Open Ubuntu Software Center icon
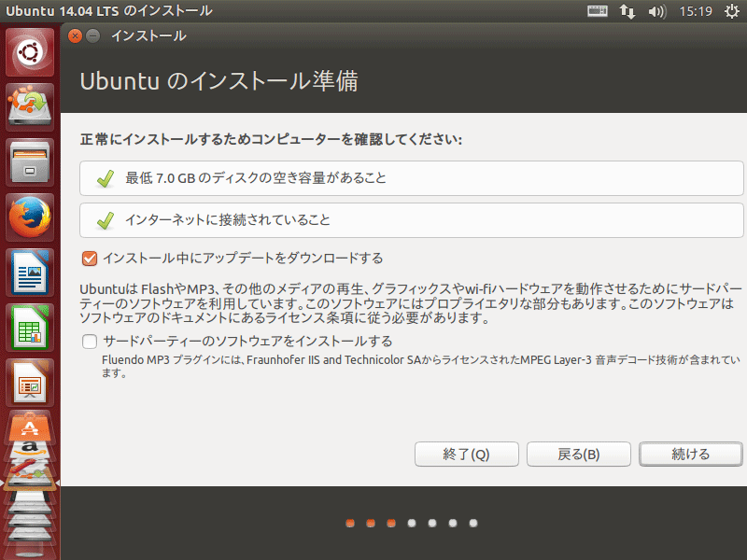 point(30,427)
